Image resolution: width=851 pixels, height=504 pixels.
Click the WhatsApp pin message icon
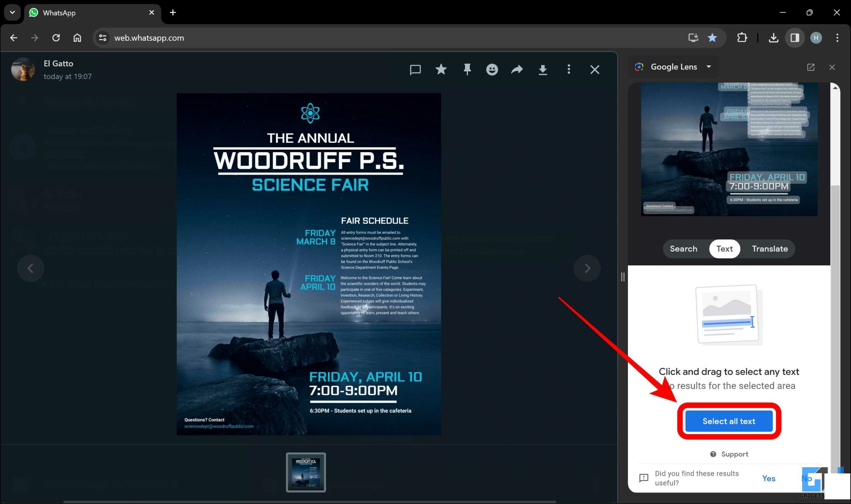[x=467, y=69]
